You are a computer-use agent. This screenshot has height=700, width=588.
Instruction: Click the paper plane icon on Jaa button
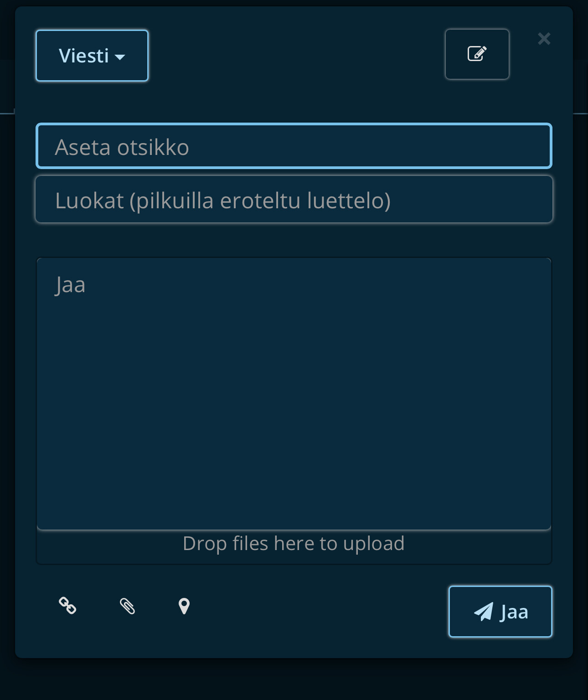(x=483, y=612)
